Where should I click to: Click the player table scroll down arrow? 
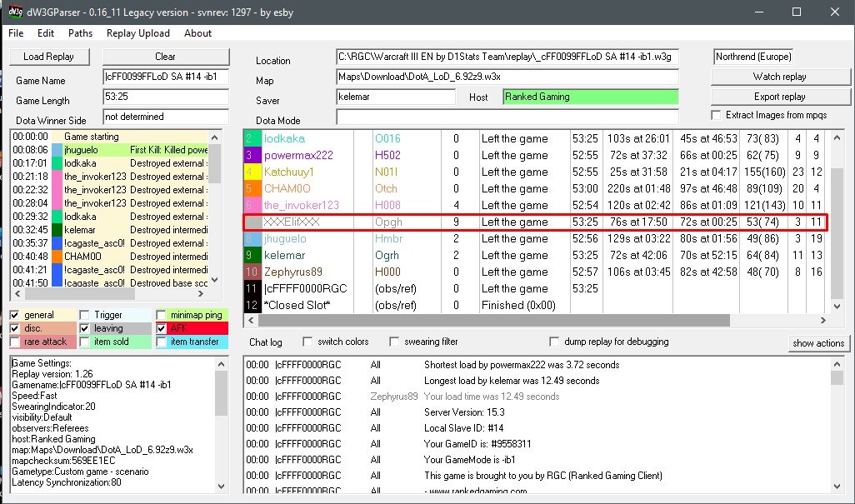pyautogui.click(x=837, y=307)
